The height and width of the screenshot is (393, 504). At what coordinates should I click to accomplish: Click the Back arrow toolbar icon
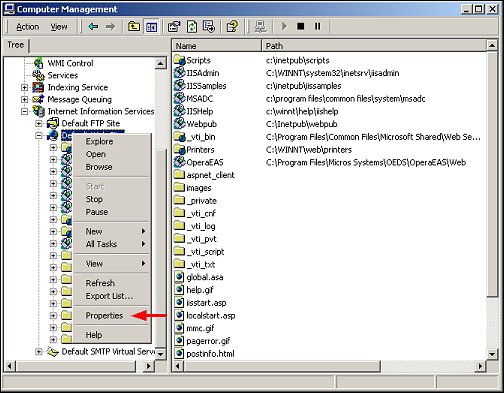coord(93,26)
